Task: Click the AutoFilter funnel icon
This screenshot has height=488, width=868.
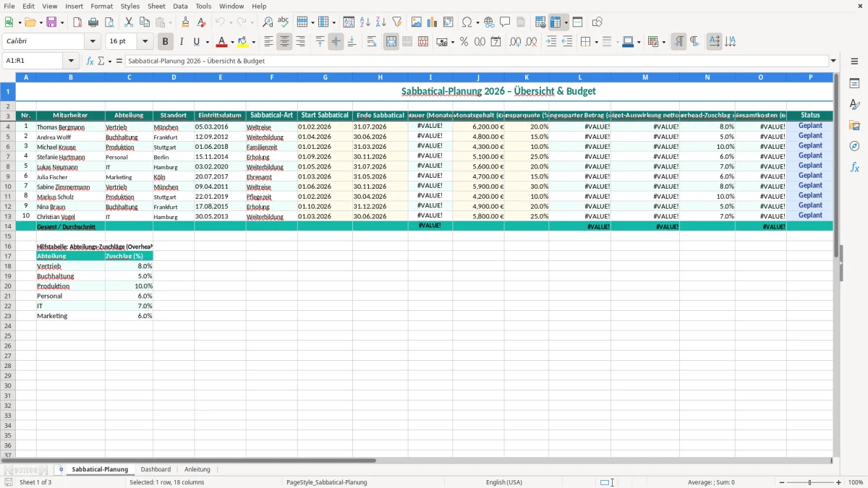Action: click(397, 22)
